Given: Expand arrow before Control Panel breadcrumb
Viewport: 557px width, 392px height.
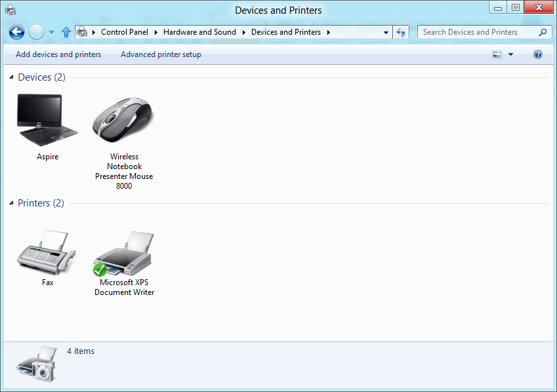Looking at the screenshot, I should click(x=94, y=32).
